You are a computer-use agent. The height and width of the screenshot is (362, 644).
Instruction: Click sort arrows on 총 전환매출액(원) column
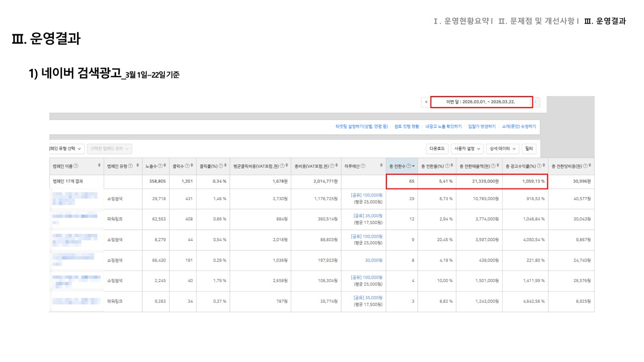pos(499,166)
